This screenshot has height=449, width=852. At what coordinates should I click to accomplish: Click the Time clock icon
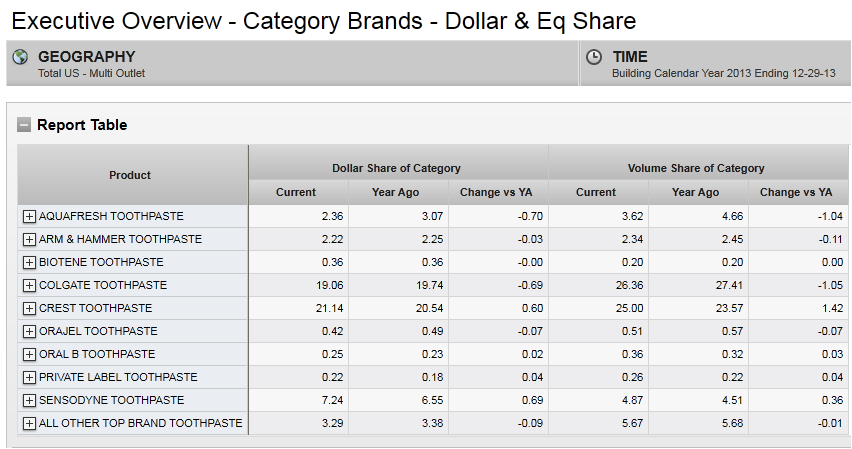(x=594, y=58)
